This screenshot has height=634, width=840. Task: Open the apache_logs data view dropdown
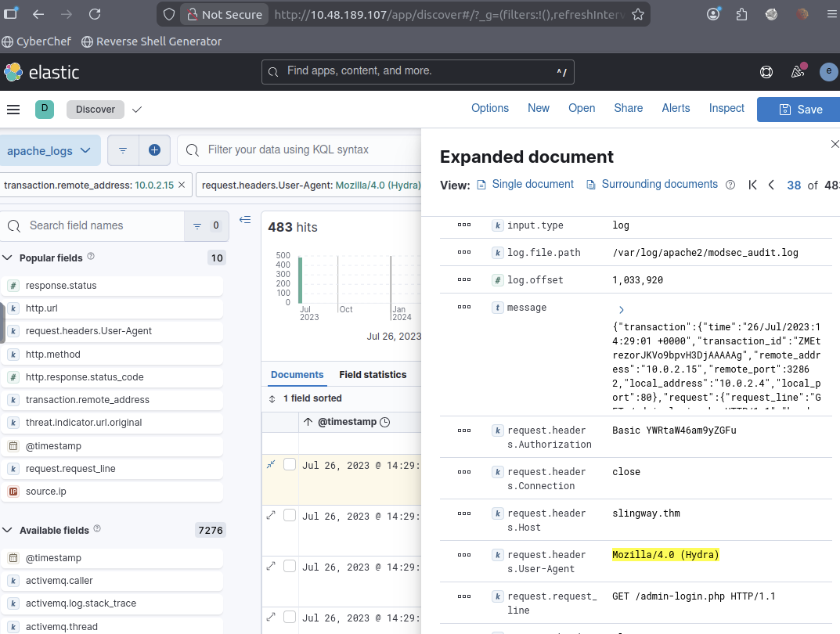50,150
